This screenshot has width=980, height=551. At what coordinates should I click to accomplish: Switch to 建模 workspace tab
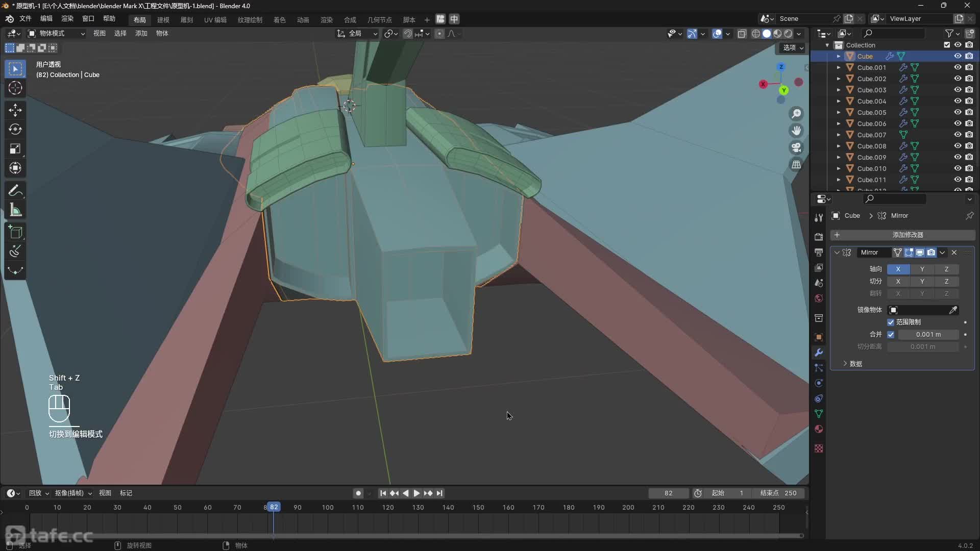163,20
